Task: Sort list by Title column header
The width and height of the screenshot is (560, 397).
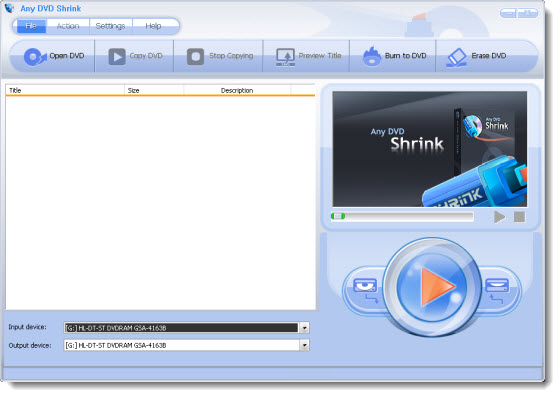Action: click(x=65, y=90)
